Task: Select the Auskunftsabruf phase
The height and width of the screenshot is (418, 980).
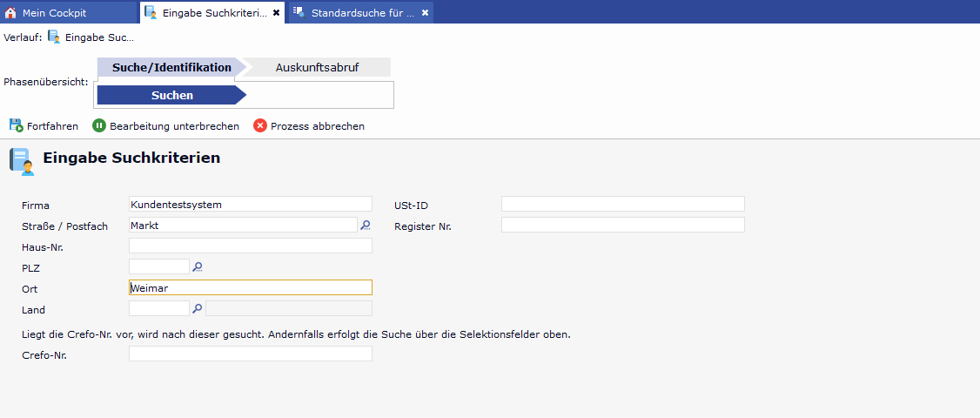Action: pos(317,67)
